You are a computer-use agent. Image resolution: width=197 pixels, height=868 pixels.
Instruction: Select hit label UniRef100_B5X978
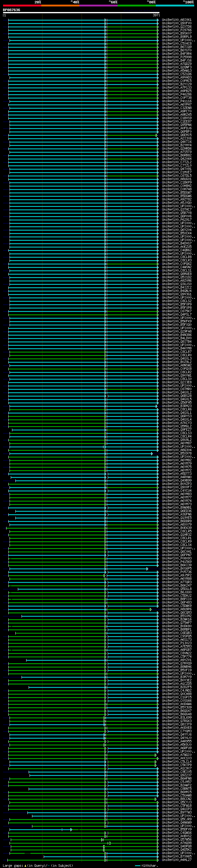pyautogui.click(x=177, y=454)
